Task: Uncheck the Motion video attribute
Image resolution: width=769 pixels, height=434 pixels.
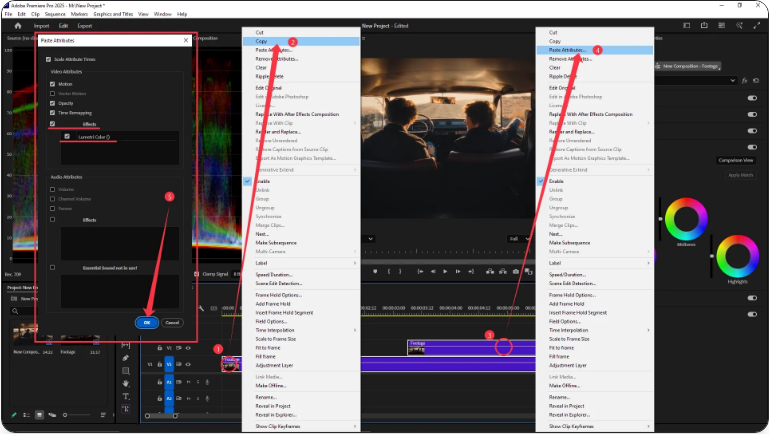Action: [53, 84]
